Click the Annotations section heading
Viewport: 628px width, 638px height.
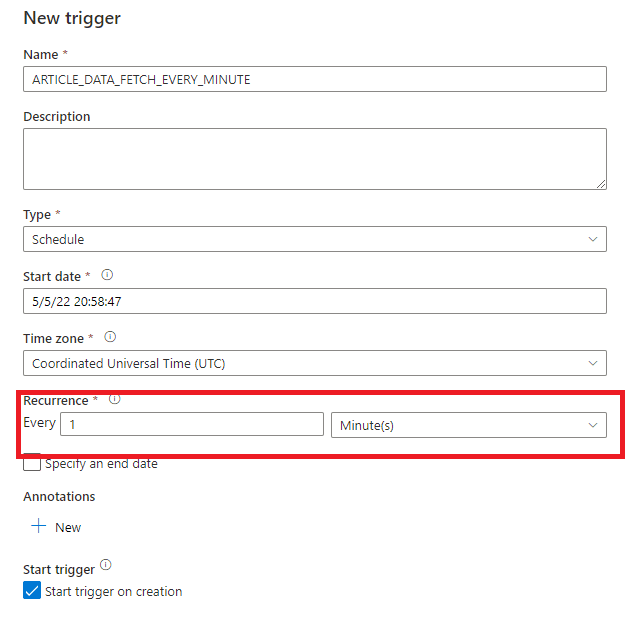click(x=59, y=496)
